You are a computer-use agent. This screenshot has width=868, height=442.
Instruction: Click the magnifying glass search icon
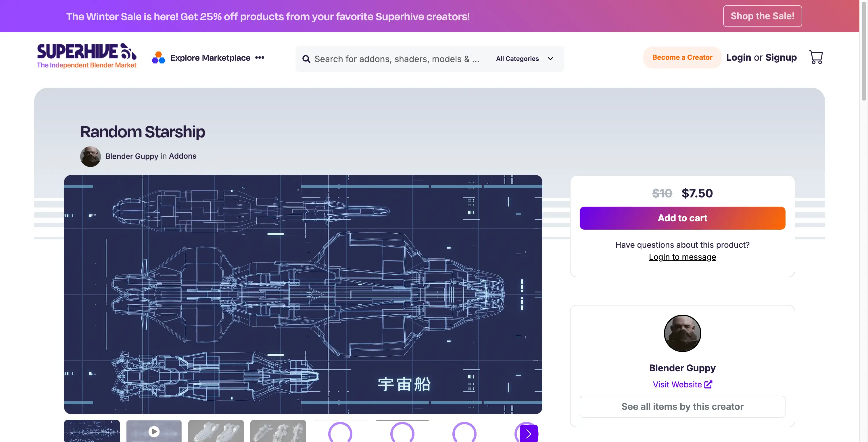(306, 59)
